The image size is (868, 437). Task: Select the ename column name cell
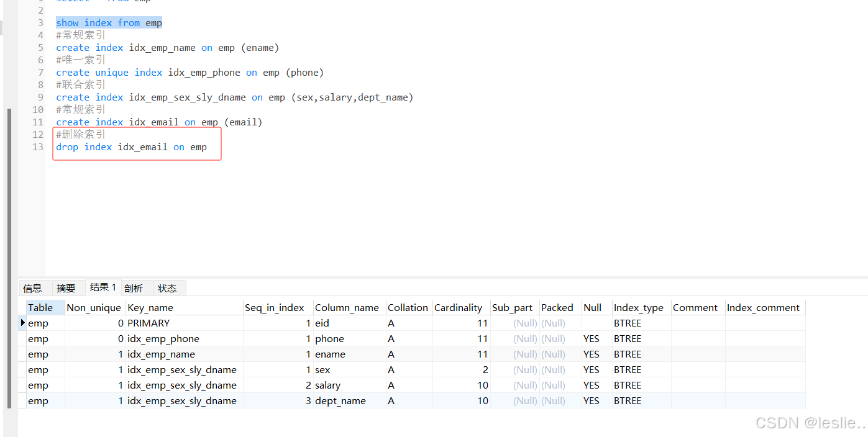pyautogui.click(x=350, y=354)
